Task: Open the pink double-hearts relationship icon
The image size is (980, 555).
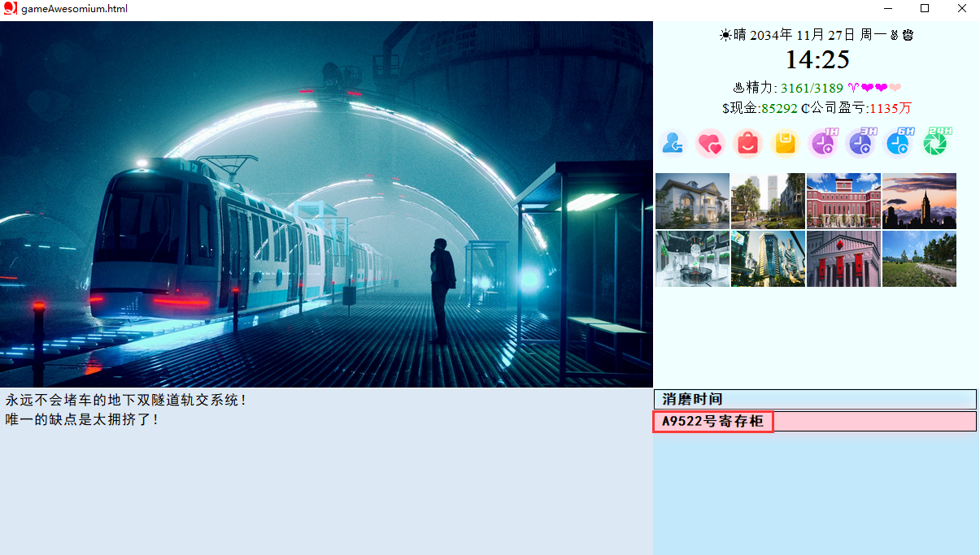Action: [x=710, y=144]
